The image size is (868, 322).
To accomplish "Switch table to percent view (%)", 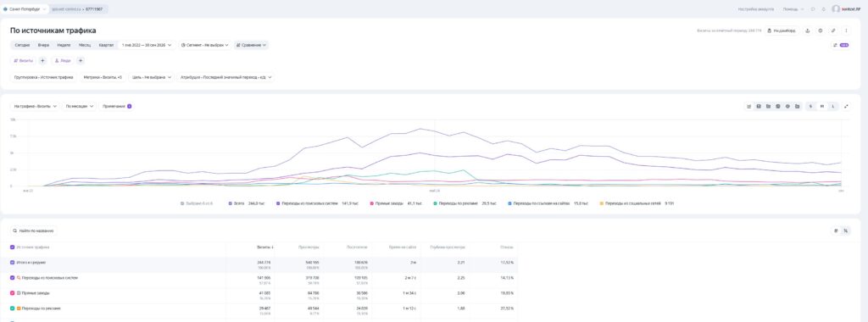I will coord(845,230).
